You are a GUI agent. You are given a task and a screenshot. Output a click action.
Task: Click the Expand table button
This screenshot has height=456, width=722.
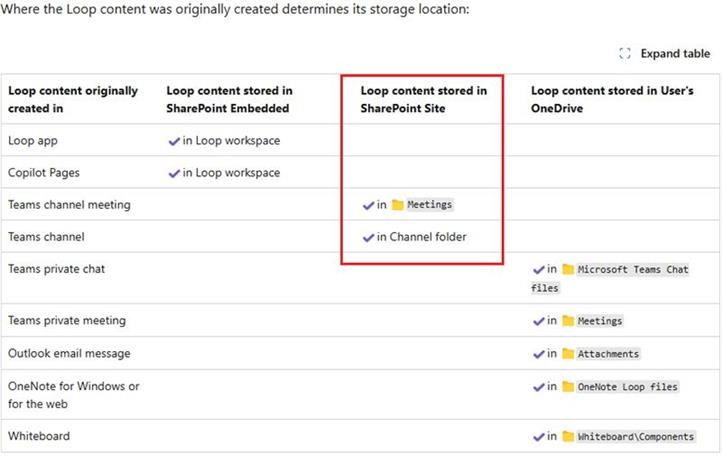(x=664, y=53)
